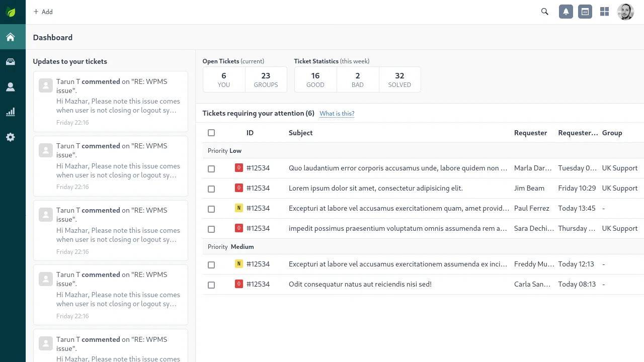Select the checkbox for Paul Ferrez's ticket
Image resolution: width=644 pixels, height=362 pixels.
tap(211, 209)
